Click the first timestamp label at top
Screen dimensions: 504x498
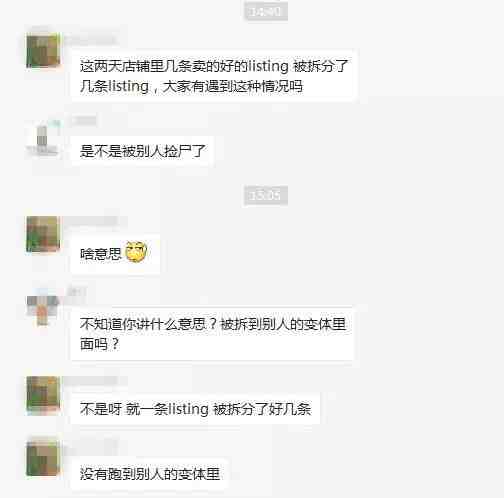click(x=266, y=12)
